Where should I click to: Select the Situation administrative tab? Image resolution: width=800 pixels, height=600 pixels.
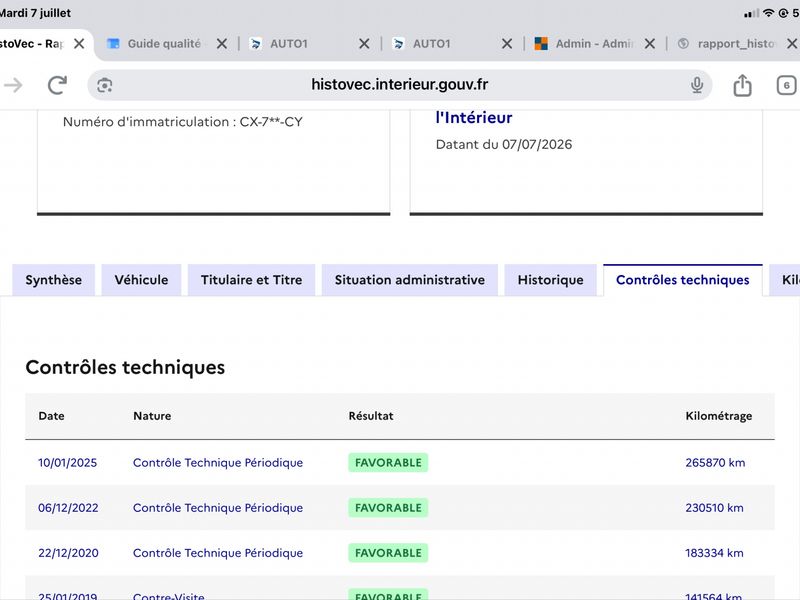[410, 280]
